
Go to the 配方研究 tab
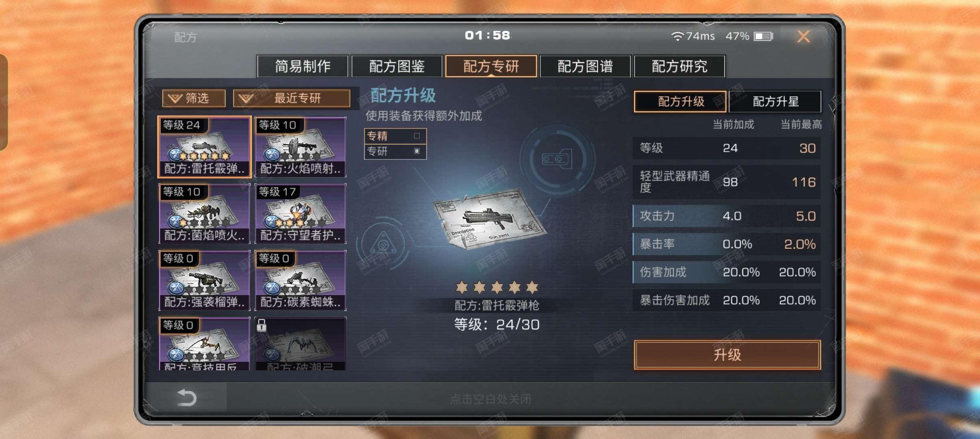pyautogui.click(x=679, y=66)
